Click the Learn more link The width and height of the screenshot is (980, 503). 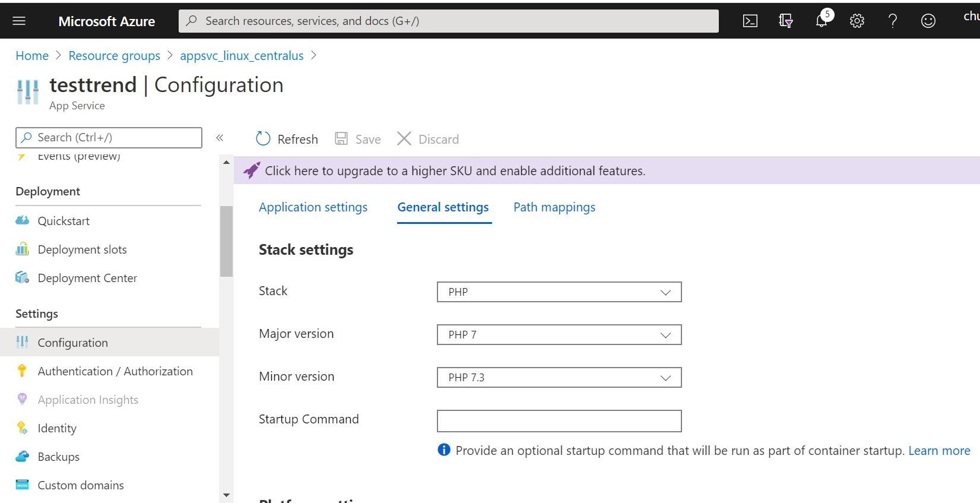(x=939, y=450)
